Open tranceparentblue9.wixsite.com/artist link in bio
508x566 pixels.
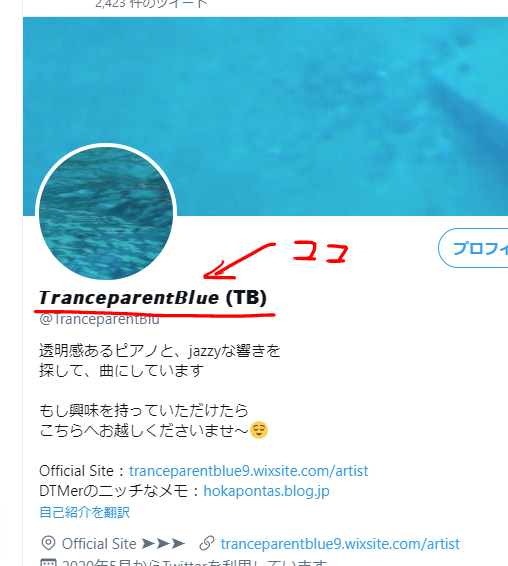248,471
